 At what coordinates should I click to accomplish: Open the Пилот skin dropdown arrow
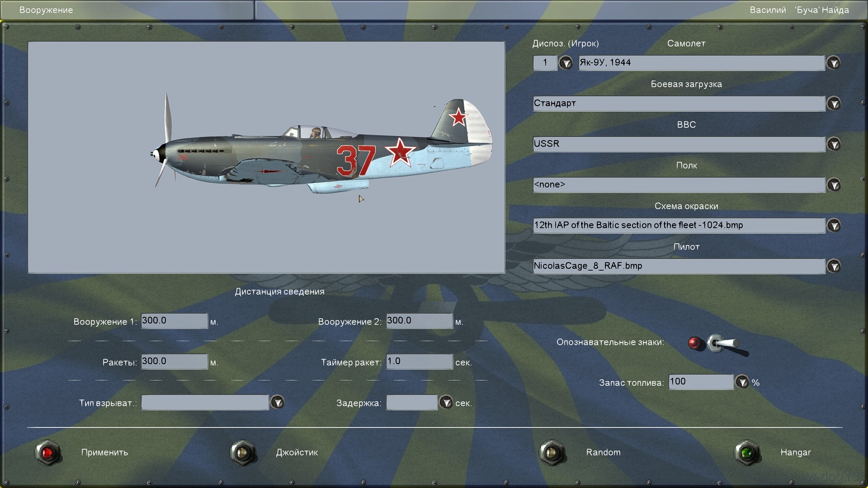click(833, 266)
